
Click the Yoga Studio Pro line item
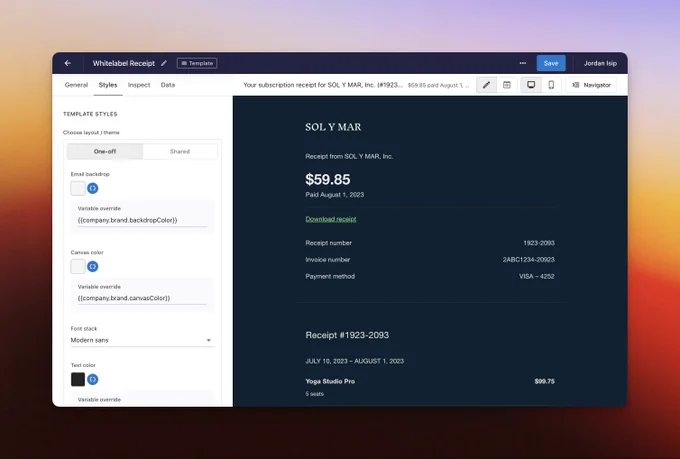[330, 381]
